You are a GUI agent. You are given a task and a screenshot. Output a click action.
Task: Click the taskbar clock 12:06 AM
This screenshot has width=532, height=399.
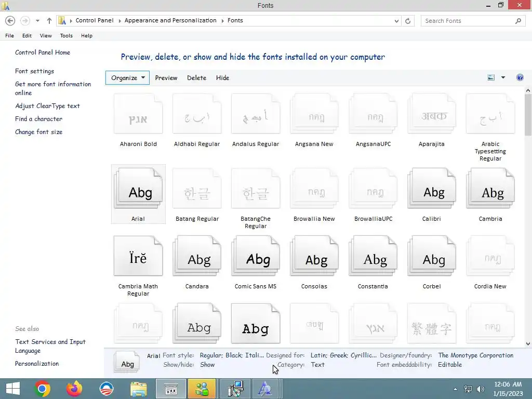[508, 384]
